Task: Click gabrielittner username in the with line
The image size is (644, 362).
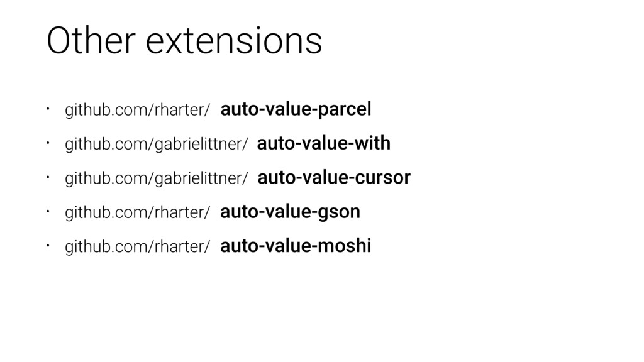Action: 198,144
